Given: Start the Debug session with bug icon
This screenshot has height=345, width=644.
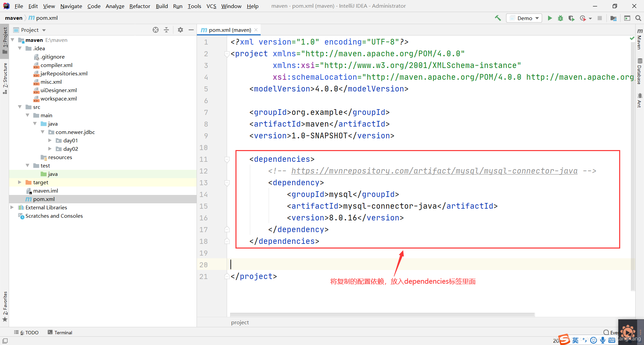Looking at the screenshot, I should click(560, 18).
